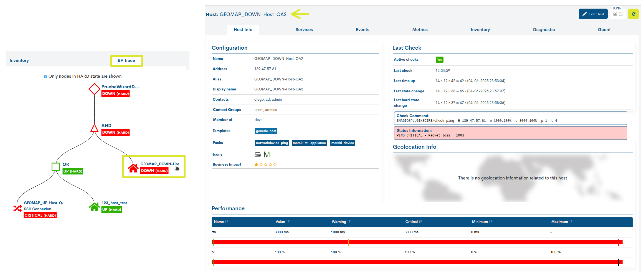Open the PruebaWizardD... node label
644x276 pixels.
click(x=120, y=87)
